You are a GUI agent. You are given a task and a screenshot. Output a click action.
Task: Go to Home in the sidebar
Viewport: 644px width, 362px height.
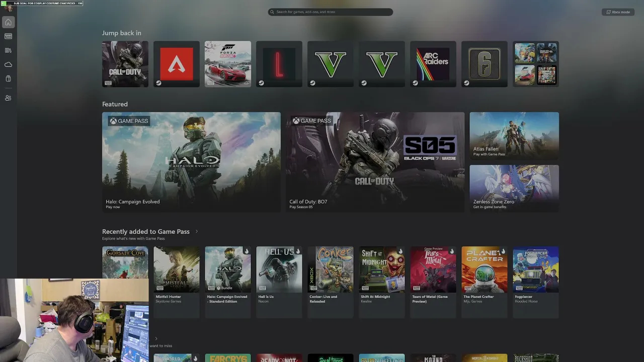8,22
